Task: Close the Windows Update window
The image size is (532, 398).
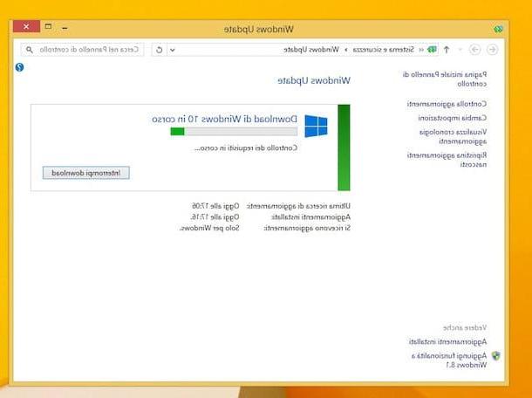Action: tap(26, 26)
